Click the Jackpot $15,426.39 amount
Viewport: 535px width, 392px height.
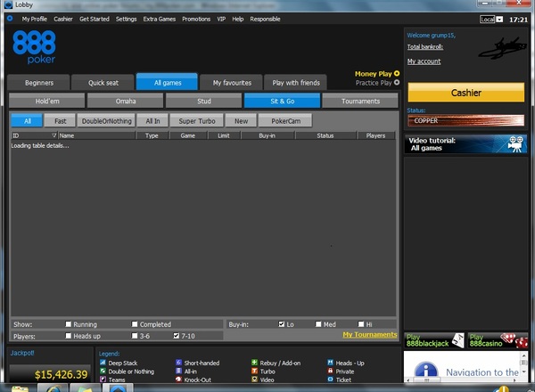61,374
